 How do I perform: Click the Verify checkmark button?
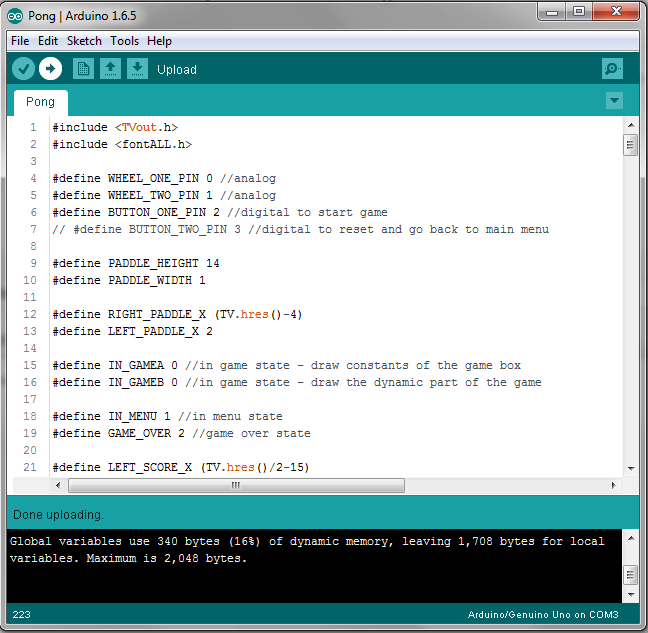point(23,69)
